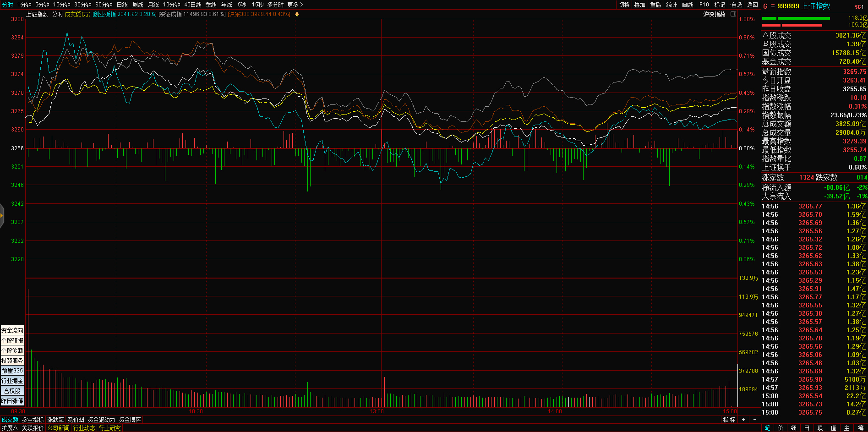Toggle 自选 watchlist for this index

[736, 5]
